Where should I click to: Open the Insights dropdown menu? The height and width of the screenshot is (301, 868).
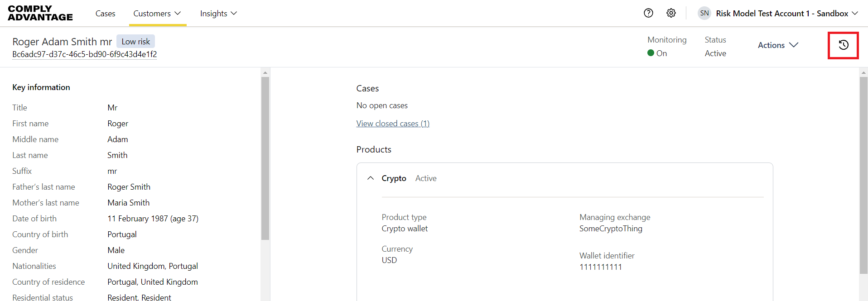click(x=218, y=14)
